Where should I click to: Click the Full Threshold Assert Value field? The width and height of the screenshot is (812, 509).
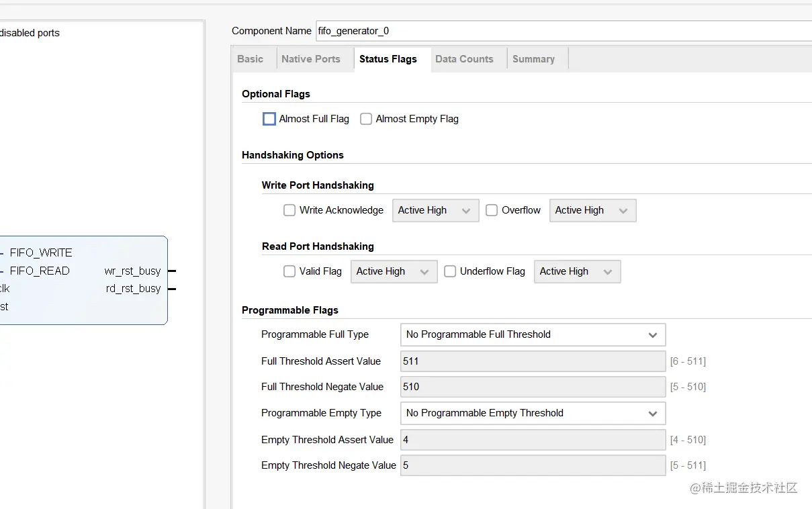coord(533,361)
